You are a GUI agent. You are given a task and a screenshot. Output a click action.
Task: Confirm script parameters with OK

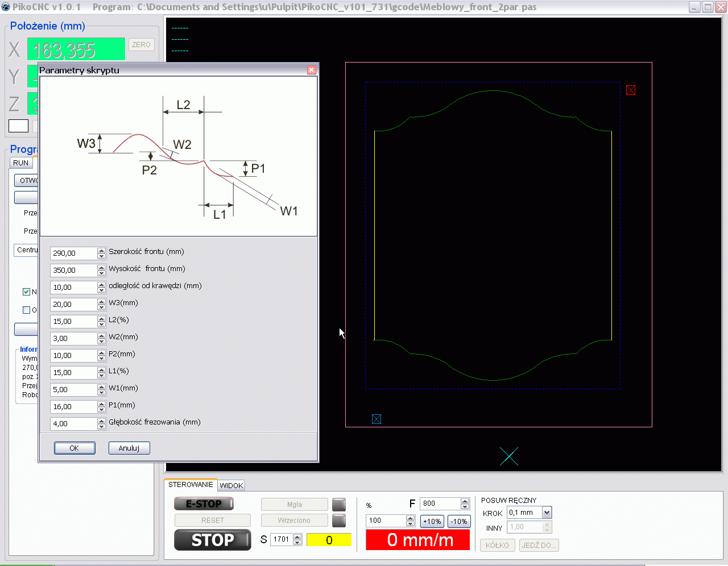click(x=75, y=448)
